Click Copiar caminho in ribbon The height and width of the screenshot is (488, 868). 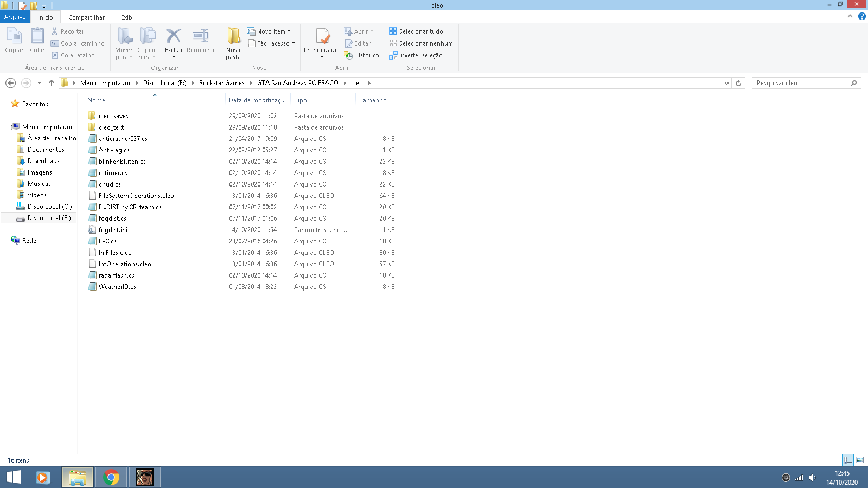pos(78,43)
